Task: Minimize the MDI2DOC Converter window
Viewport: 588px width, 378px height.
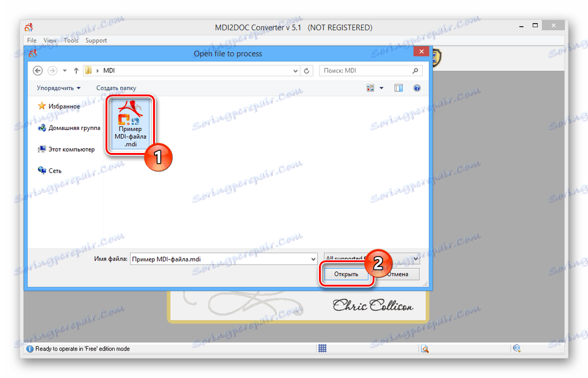Action: 522,26
